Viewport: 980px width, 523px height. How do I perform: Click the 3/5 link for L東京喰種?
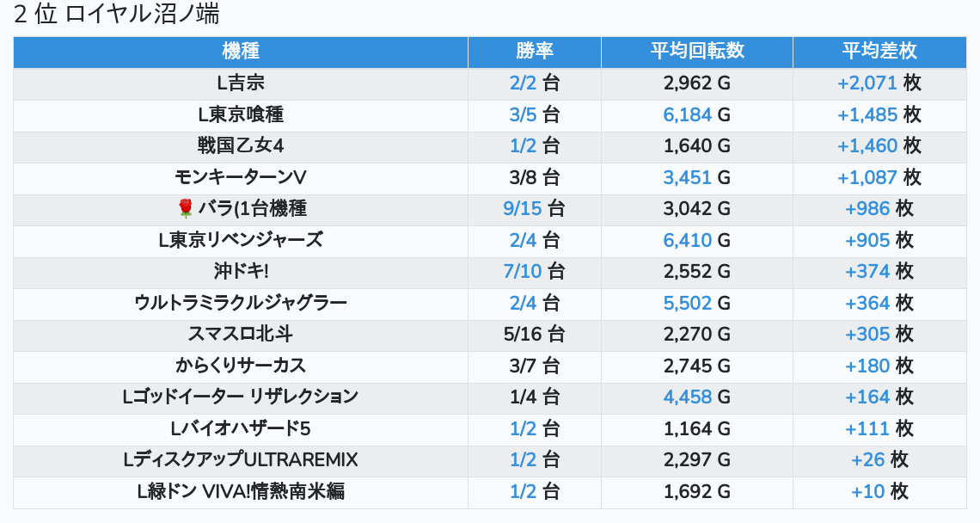523,115
